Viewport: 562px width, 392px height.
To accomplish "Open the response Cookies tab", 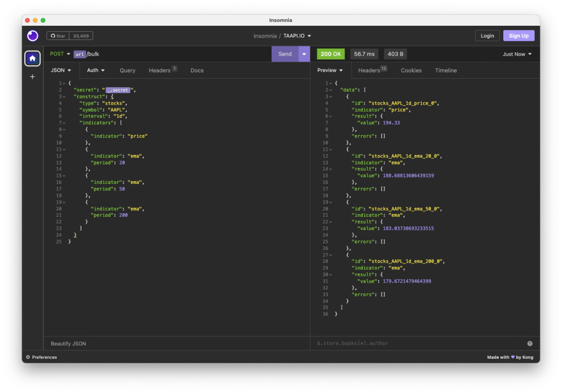I will point(411,70).
